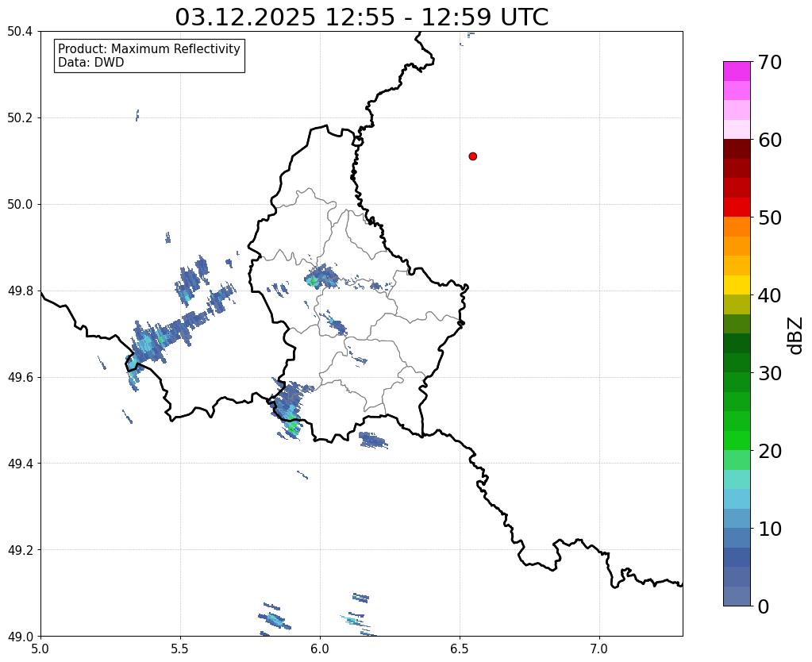Image resolution: width=812 pixels, height=662 pixels.
Task: Click the radar echo inside Luxembourg near 6.0°E, 49.82°N
Action: tap(322, 277)
